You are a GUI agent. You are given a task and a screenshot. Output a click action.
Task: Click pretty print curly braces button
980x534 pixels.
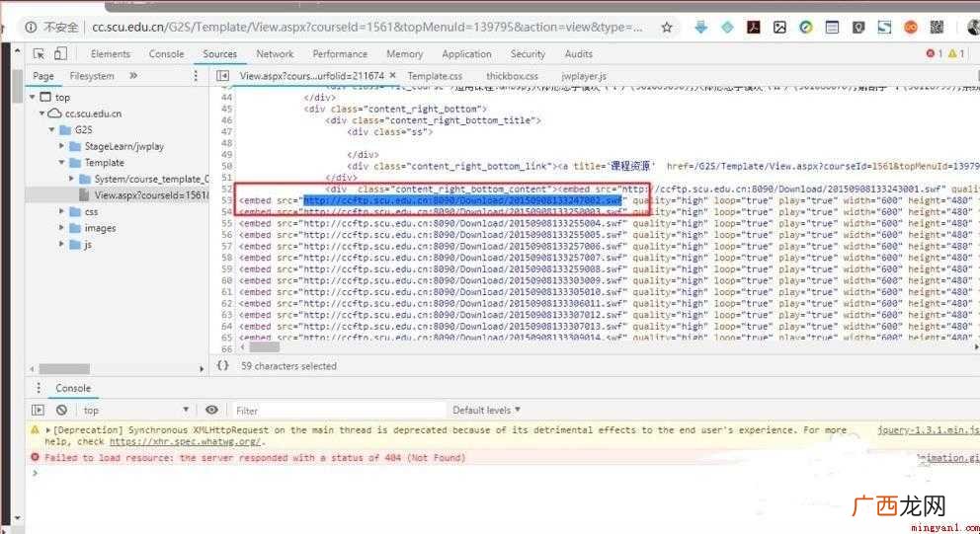pyautogui.click(x=223, y=366)
